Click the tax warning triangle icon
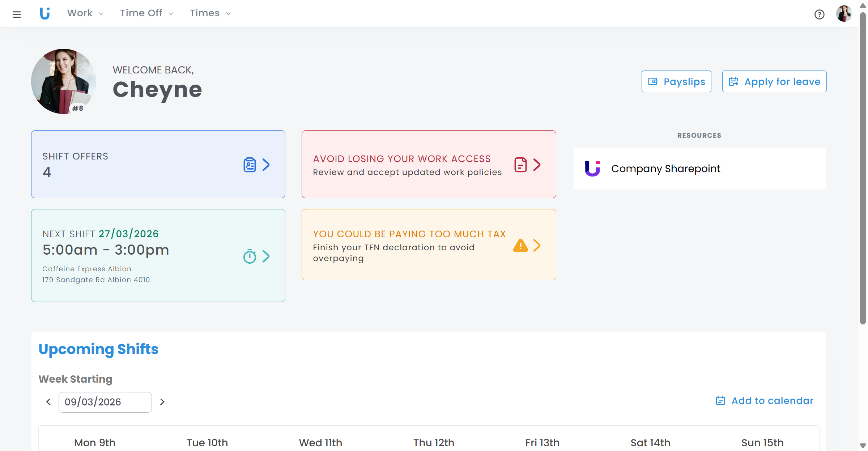Viewport: 868px width, 451px height. [520, 246]
